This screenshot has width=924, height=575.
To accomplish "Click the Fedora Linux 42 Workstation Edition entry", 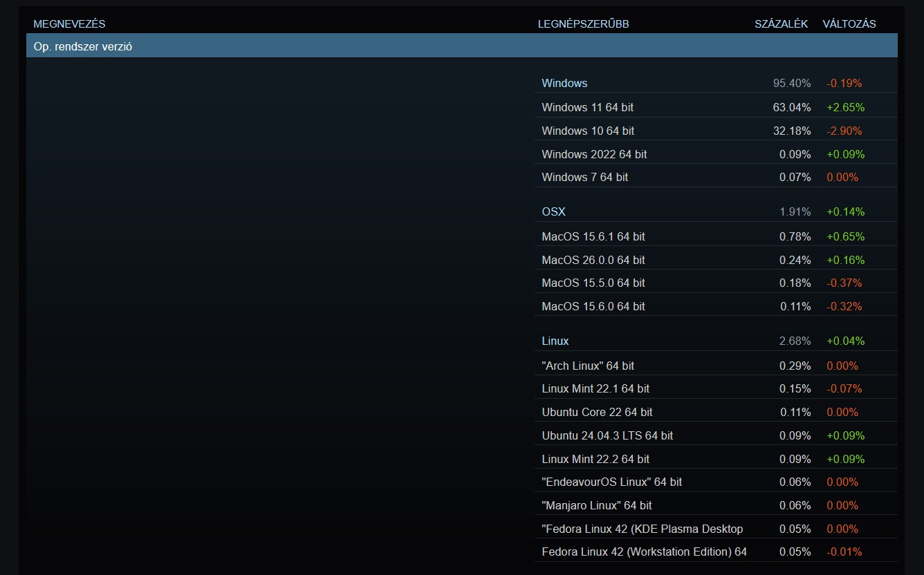I will 644,552.
